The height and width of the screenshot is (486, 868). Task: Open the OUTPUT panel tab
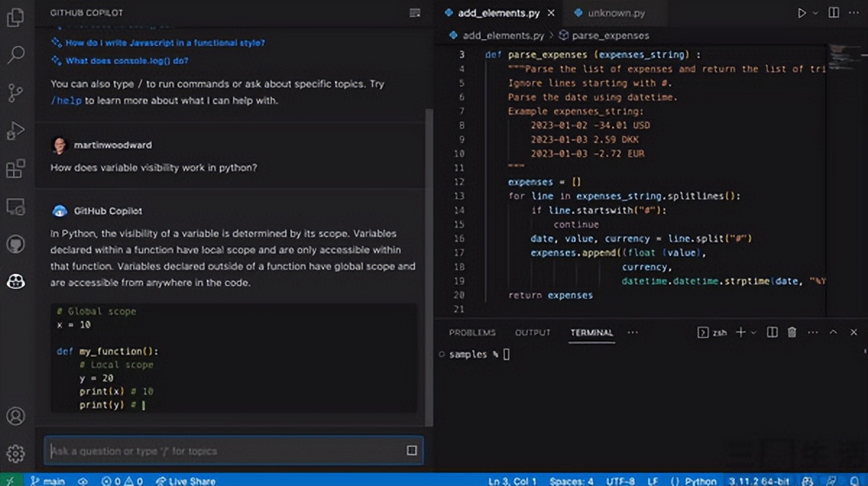[532, 333]
